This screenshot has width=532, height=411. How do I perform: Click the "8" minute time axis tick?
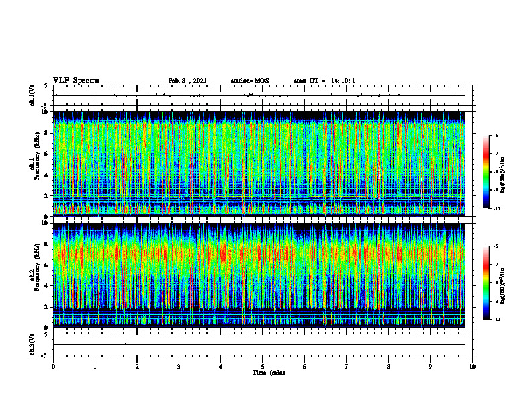(388, 367)
